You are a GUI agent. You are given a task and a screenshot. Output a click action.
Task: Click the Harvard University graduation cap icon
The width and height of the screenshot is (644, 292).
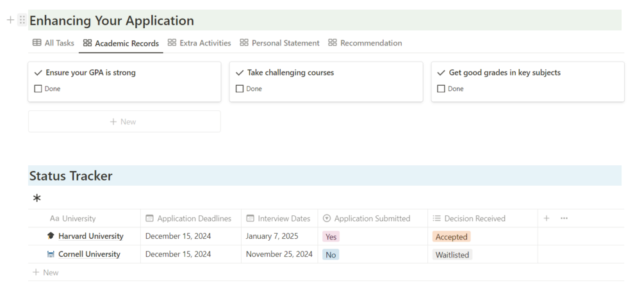[51, 236]
